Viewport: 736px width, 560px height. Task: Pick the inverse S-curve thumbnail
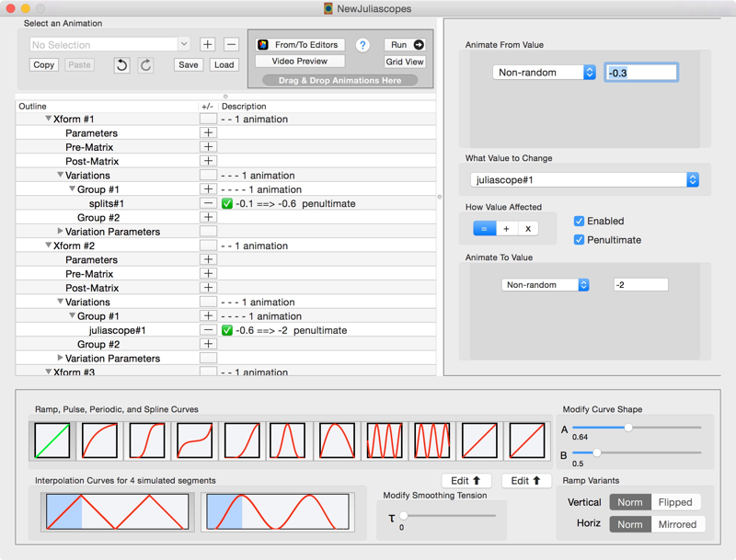pyautogui.click(x=194, y=440)
